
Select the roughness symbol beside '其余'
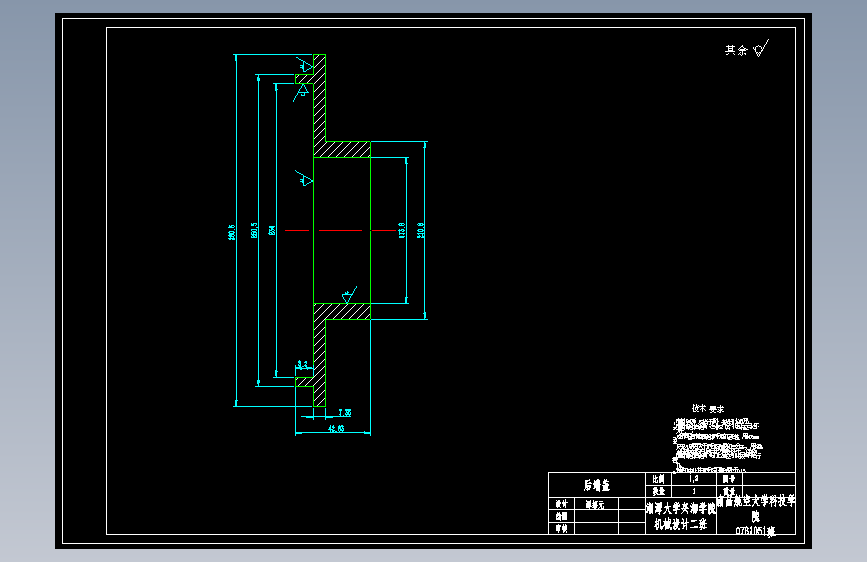pyautogui.click(x=761, y=48)
